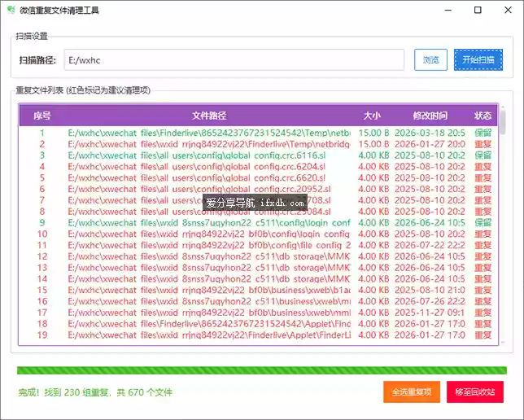This screenshot has width=524, height=420.
Task: Click the 移至回收站 move to recycle bin button
Action: click(x=475, y=392)
